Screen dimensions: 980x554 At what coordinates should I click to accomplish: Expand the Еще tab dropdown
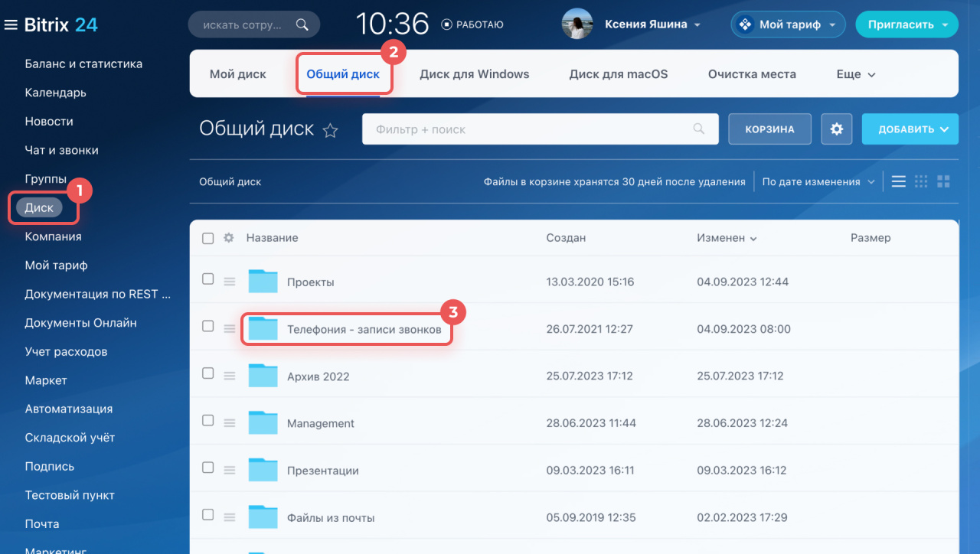855,74
